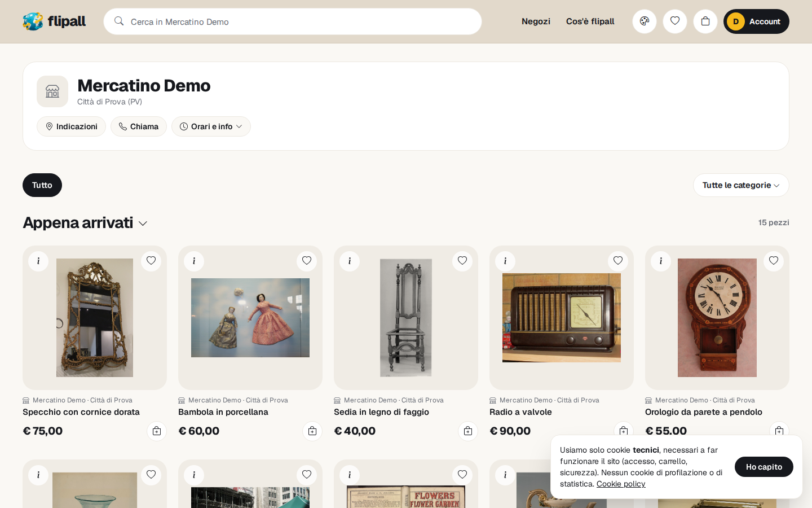Viewport: 812px width, 508px height.
Task: Click the € 60,00 price
Action: pyautogui.click(x=199, y=431)
